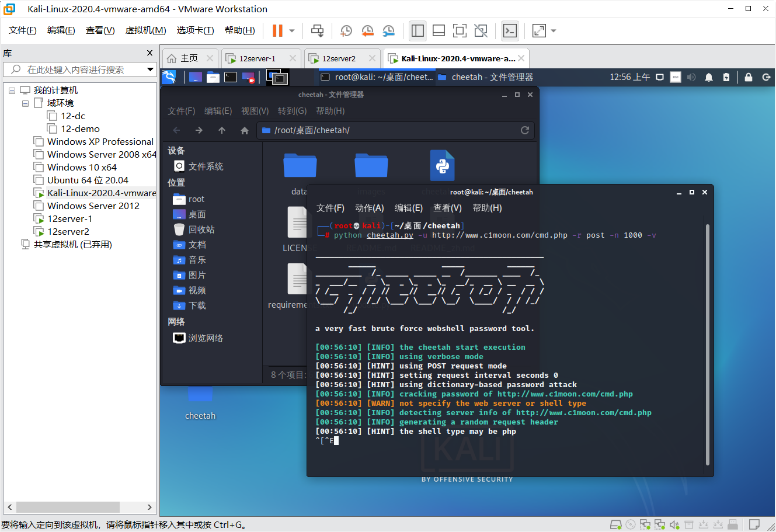Image resolution: width=776 pixels, height=532 pixels.
Task: Navigate back in the file manager
Action: point(176,130)
